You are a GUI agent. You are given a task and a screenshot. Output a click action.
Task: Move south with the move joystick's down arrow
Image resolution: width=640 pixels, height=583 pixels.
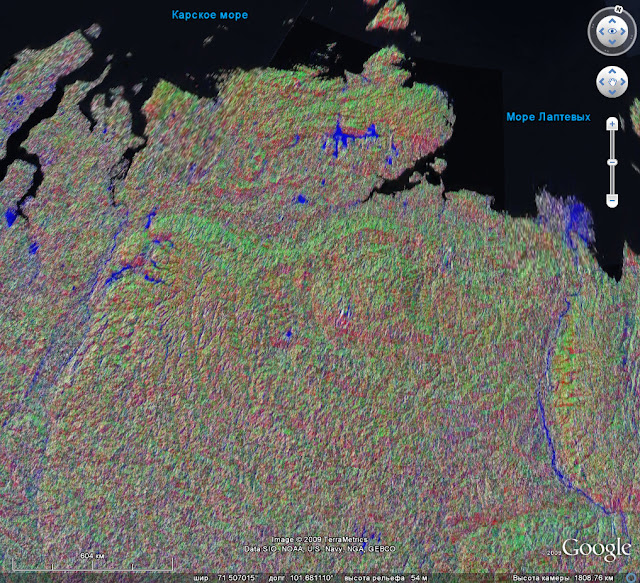(x=612, y=92)
